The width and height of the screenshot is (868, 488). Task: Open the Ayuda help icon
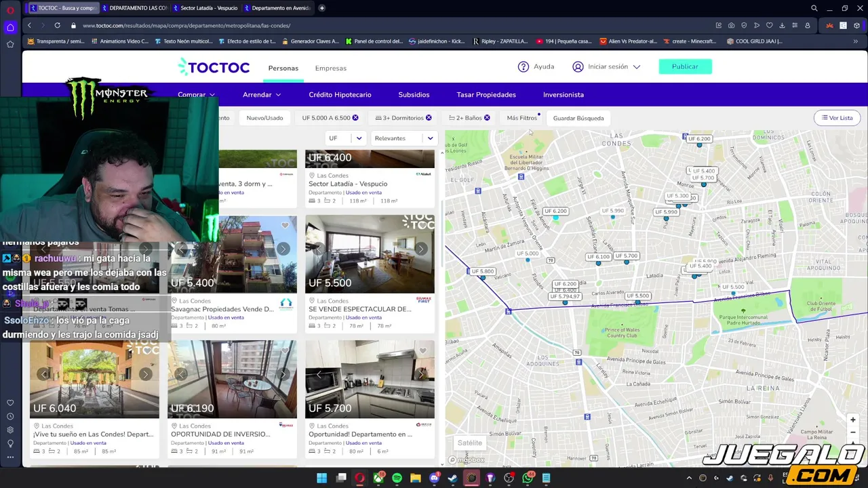[524, 66]
